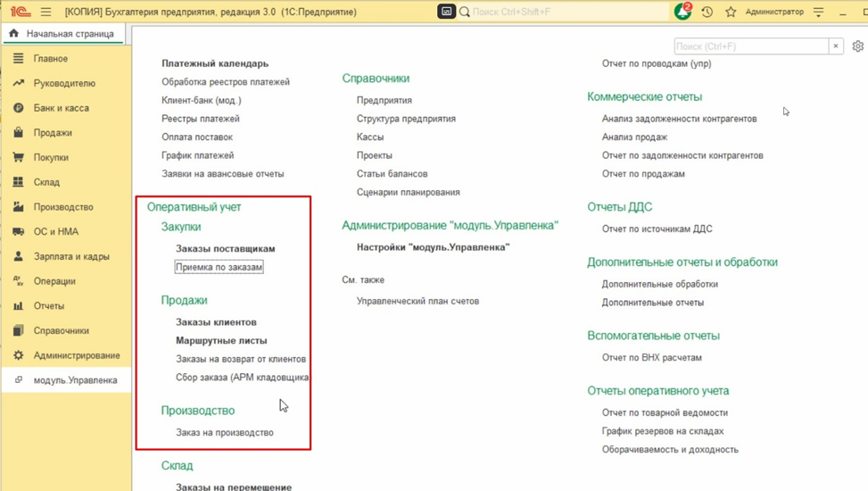Click the Банк и касса icon
868x491 pixels.
pos(18,108)
